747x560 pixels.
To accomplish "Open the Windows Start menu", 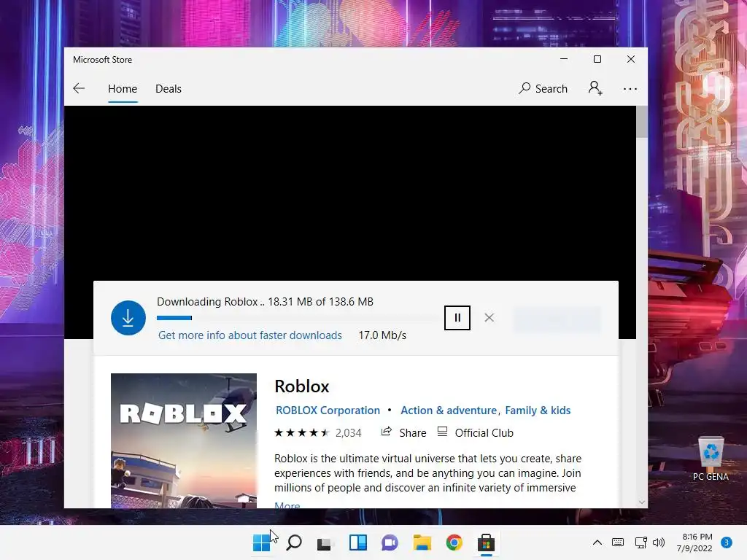I will point(262,542).
